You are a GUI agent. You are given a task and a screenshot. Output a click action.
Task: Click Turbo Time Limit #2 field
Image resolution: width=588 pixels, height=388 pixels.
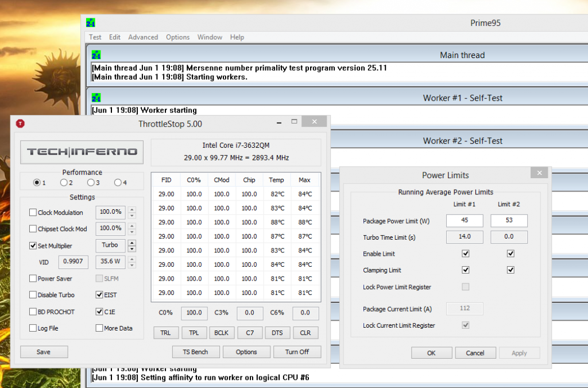[509, 237]
